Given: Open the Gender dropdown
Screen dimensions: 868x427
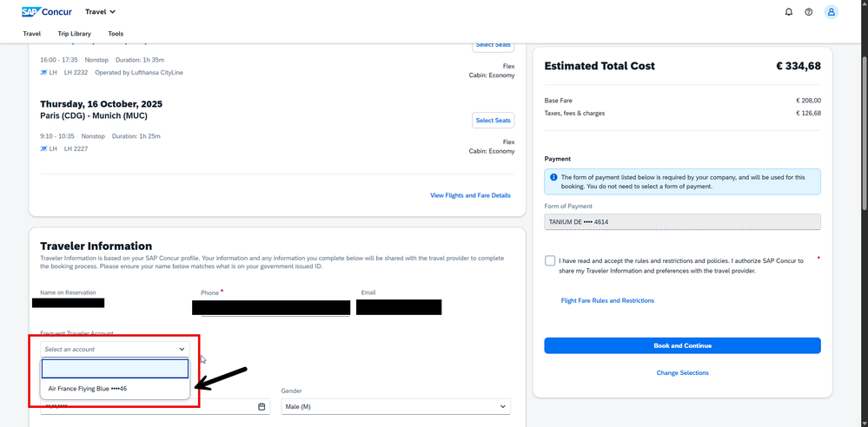Looking at the screenshot, I should pyautogui.click(x=395, y=406).
